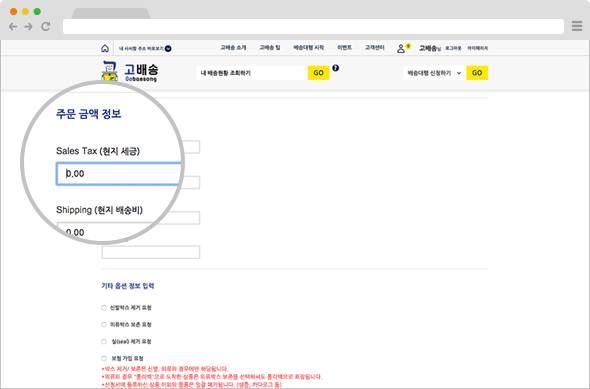Open the 마이페이지 link

(x=477, y=49)
